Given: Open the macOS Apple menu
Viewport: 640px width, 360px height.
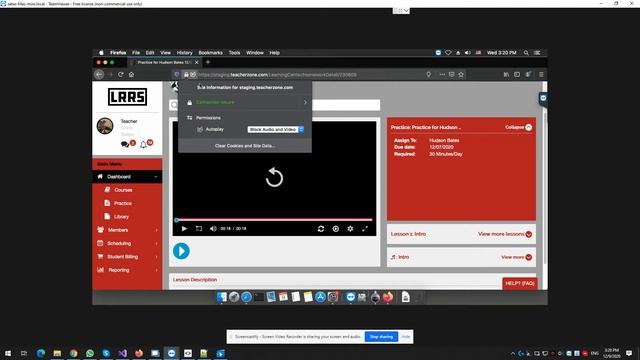Looking at the screenshot, I should [101, 53].
